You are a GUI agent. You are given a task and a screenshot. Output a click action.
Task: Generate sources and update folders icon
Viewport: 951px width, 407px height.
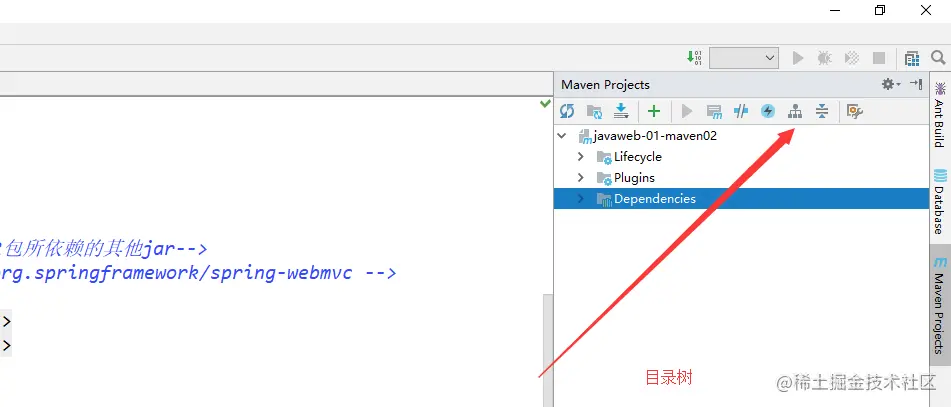[594, 111]
